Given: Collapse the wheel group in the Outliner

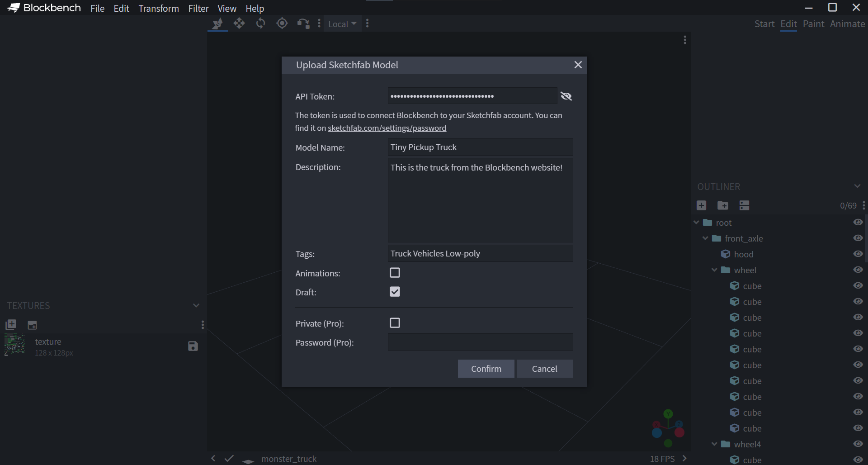Looking at the screenshot, I should click(x=714, y=270).
